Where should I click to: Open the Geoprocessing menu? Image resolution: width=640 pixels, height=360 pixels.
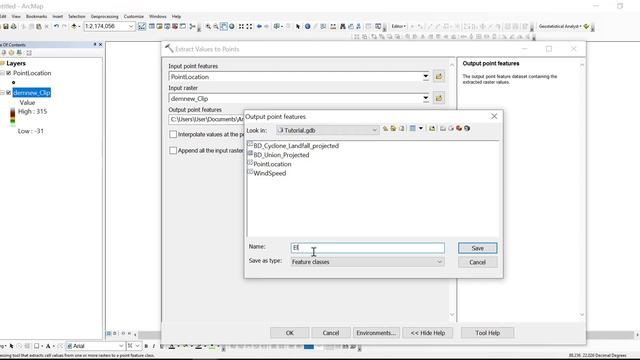click(104, 16)
